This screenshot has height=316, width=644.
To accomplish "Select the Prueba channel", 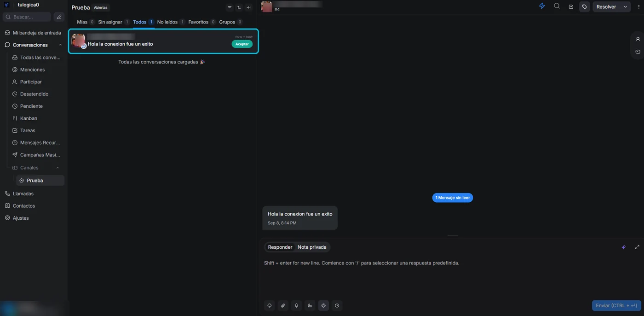I will (x=40, y=181).
